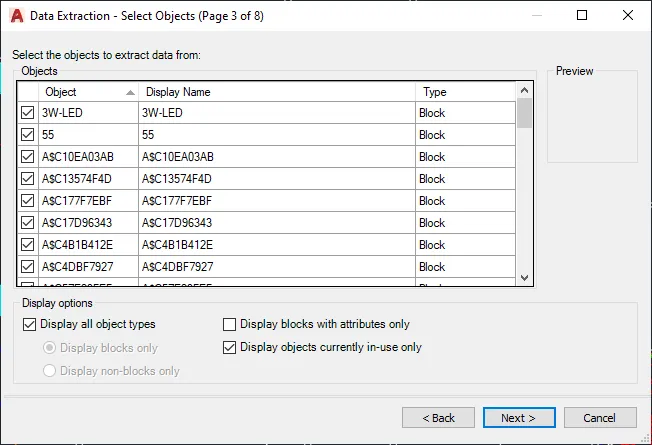652x445 pixels.
Task: Select Object cell A$C17D96343
Action: pyautogui.click(x=89, y=222)
